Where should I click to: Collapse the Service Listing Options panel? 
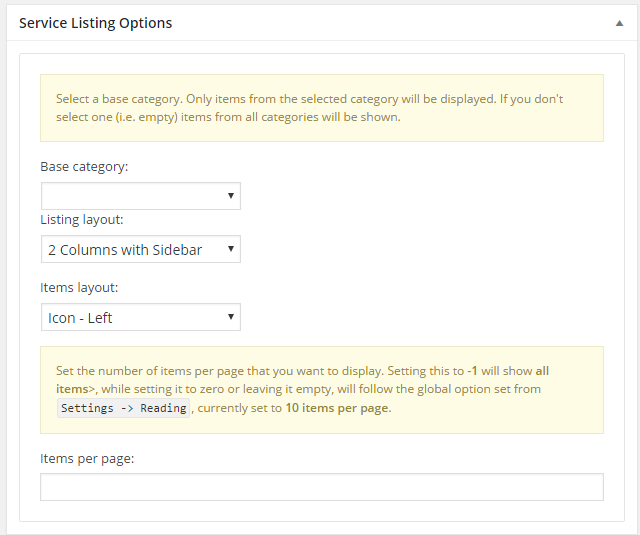[x=619, y=23]
